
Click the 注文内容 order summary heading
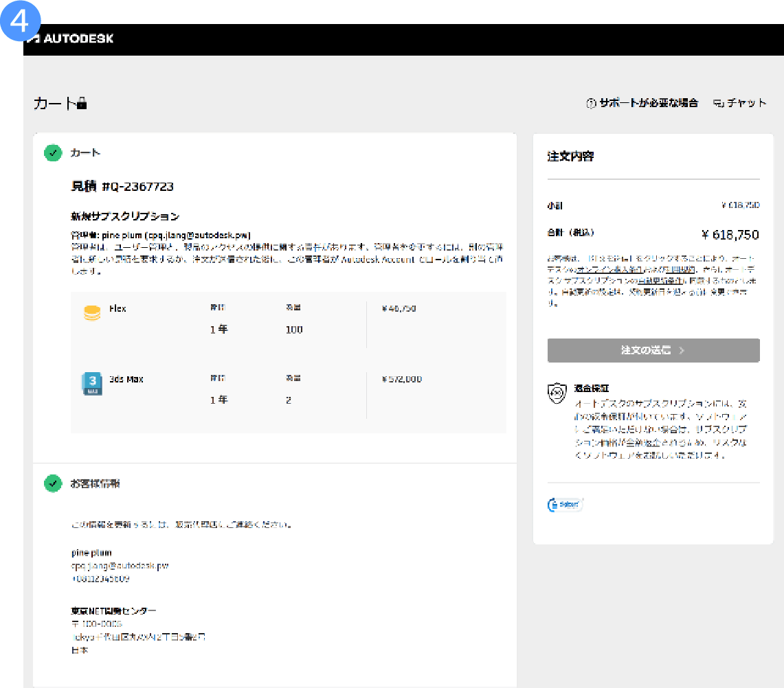(570, 156)
